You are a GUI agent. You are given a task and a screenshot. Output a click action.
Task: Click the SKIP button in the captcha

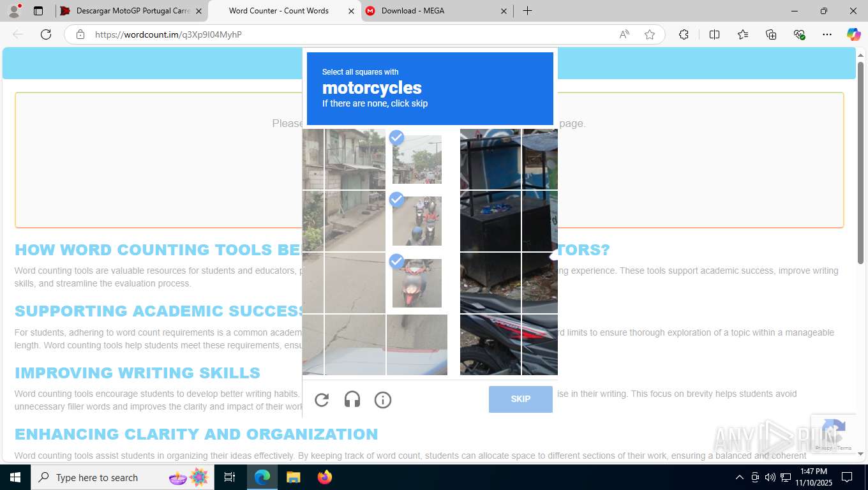tap(521, 399)
